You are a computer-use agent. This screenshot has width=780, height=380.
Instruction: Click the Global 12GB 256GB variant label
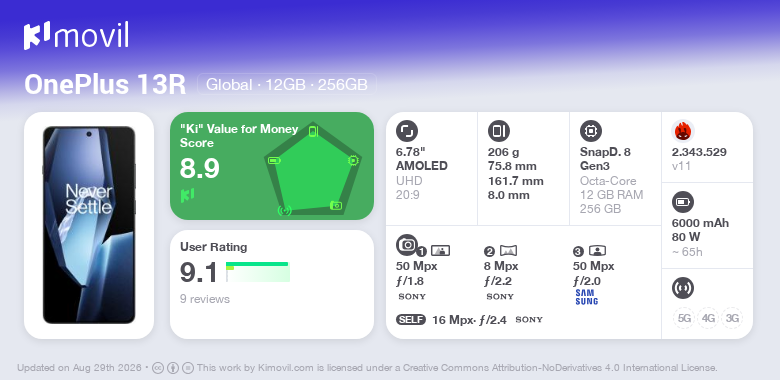click(x=287, y=85)
